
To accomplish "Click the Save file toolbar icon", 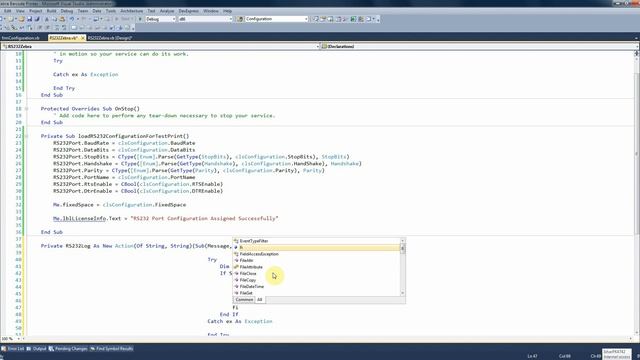I will (x=29, y=19).
